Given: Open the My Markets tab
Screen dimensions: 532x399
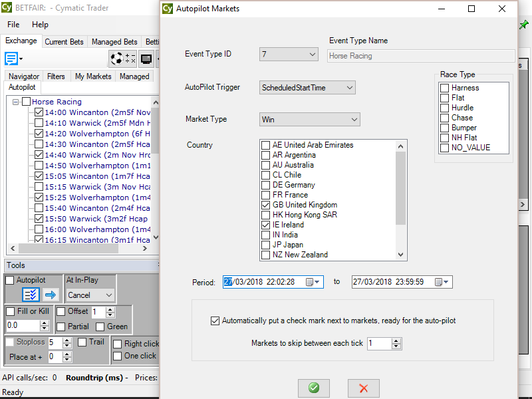Looking at the screenshot, I should 93,76.
